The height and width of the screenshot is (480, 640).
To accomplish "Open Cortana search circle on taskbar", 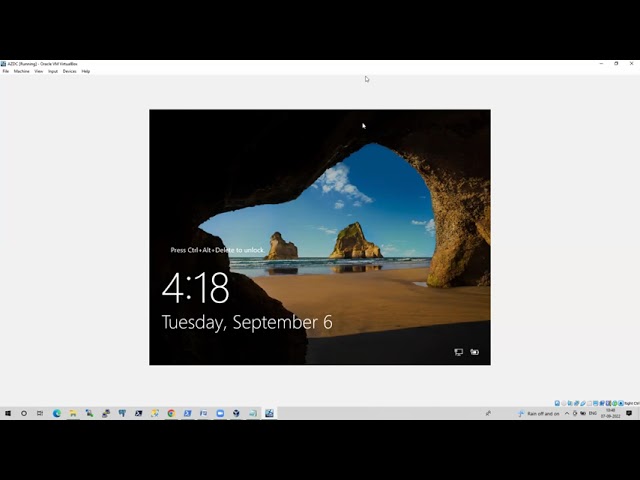I will click(x=24, y=413).
